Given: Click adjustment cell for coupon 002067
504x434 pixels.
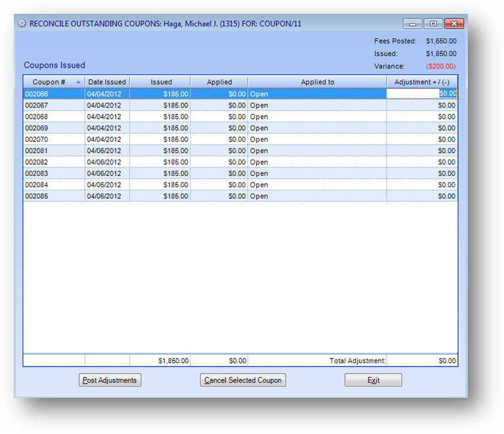Looking at the screenshot, I should (422, 105).
